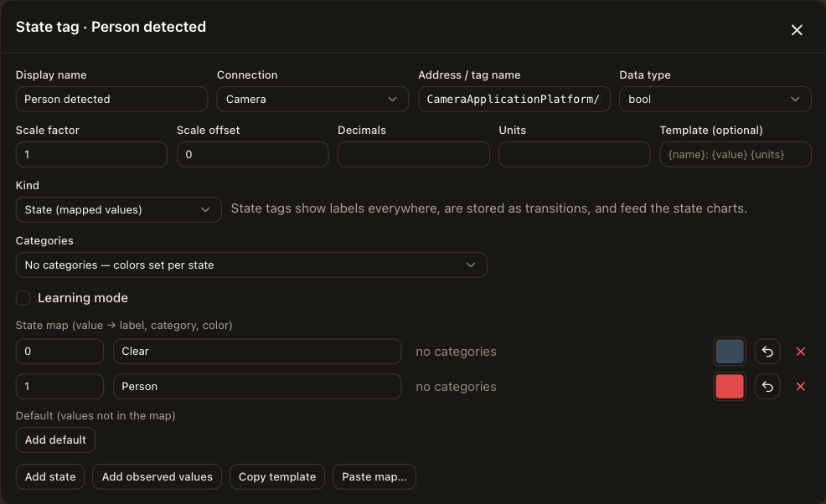This screenshot has width=826, height=504.
Task: Click the Copy template button
Action: tap(277, 476)
